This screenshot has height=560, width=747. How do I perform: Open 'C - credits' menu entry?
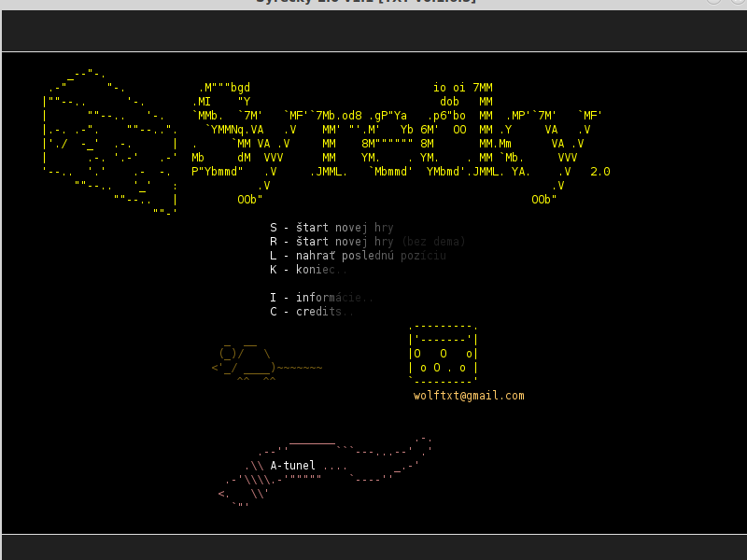[312, 312]
